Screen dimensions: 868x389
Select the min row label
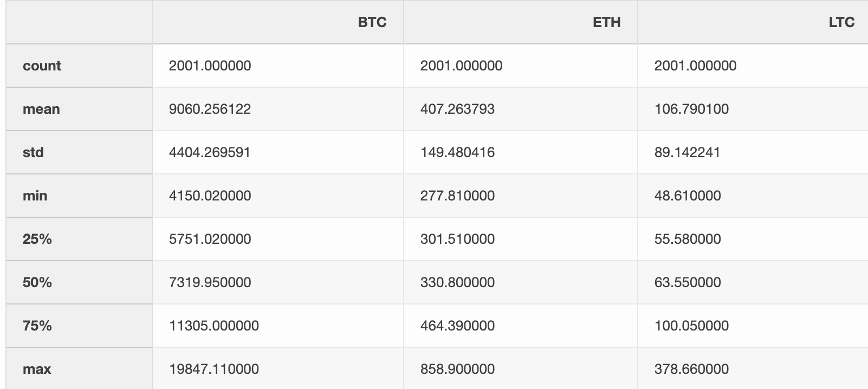(x=35, y=196)
